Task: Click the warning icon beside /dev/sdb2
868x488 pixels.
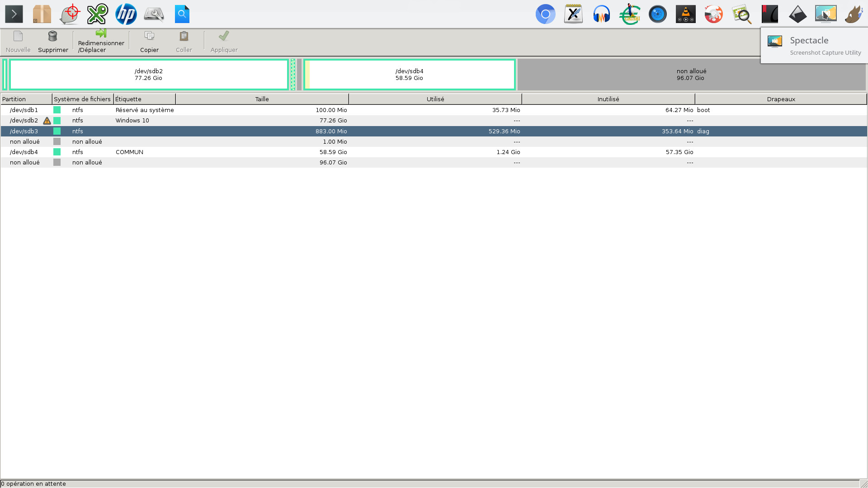Action: (47, 121)
